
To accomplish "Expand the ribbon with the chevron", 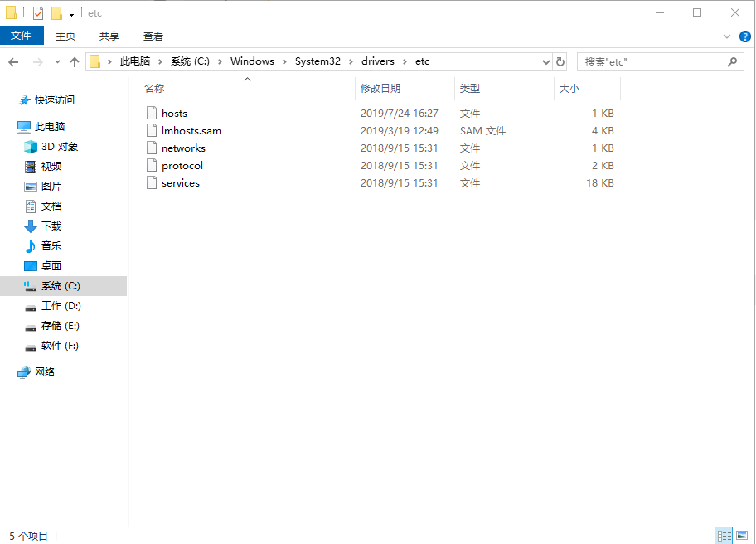I will [x=727, y=36].
